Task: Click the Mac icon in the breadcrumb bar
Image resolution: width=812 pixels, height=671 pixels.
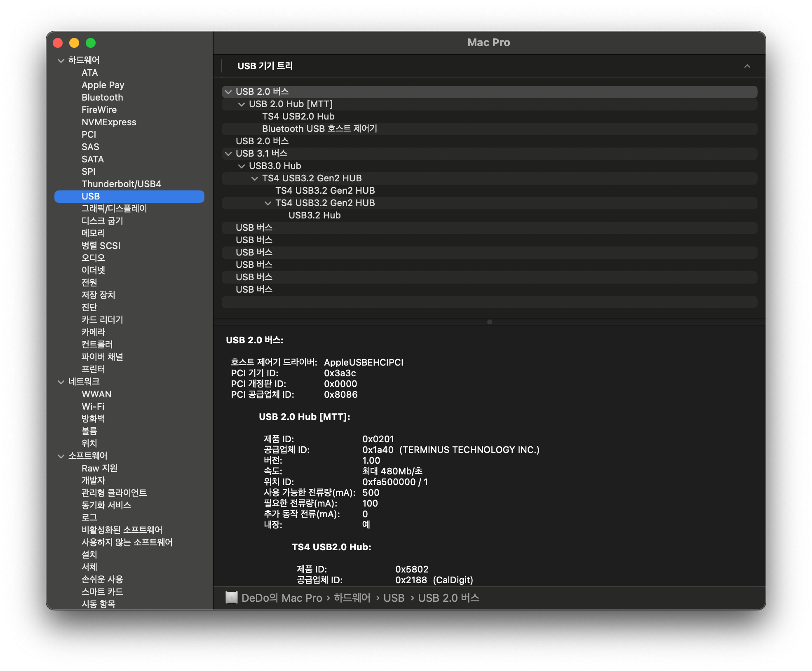Action: pos(231,598)
